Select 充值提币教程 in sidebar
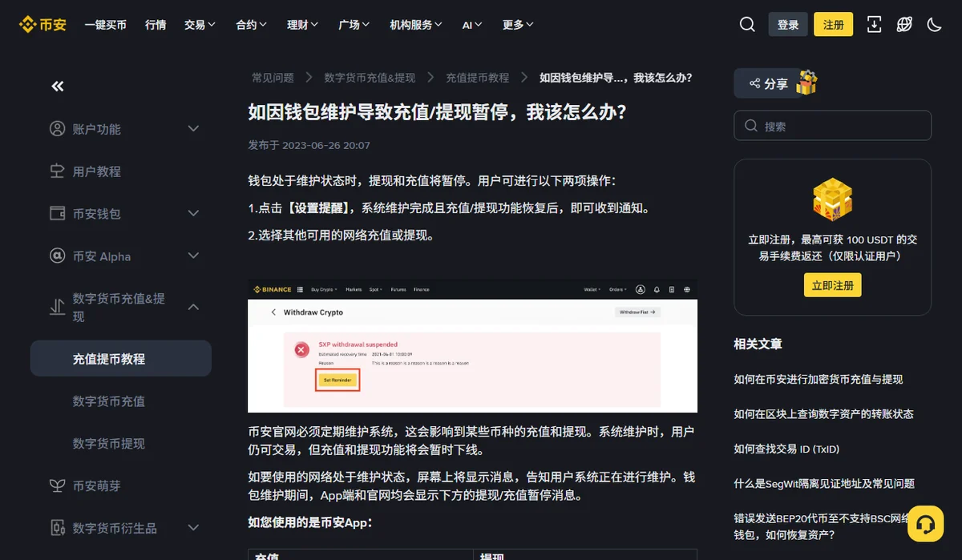 [x=121, y=359]
